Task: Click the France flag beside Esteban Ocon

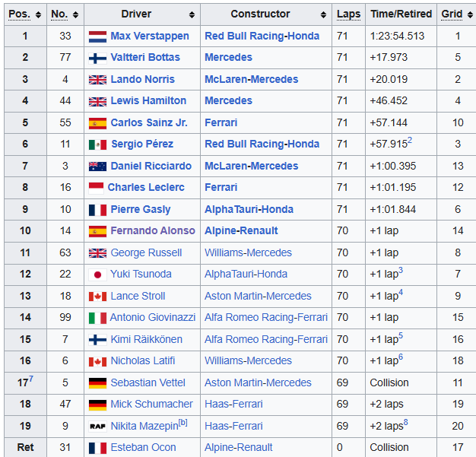Action: pos(97,448)
